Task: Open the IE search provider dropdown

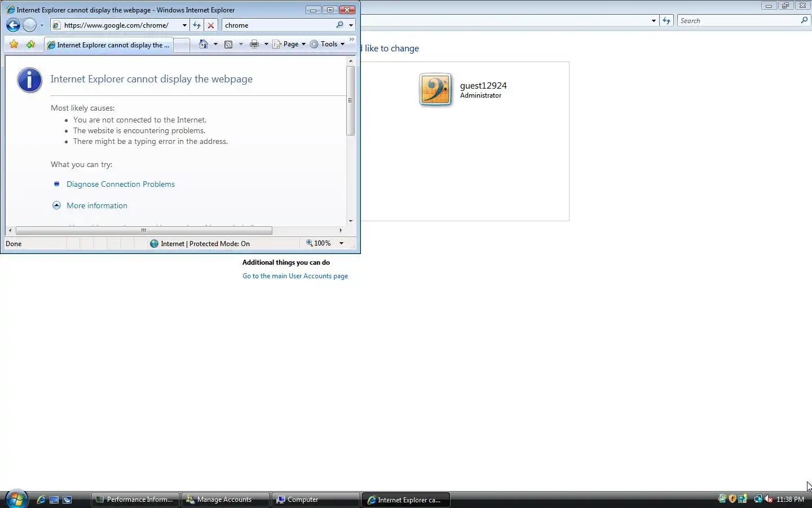Action: tap(351, 25)
